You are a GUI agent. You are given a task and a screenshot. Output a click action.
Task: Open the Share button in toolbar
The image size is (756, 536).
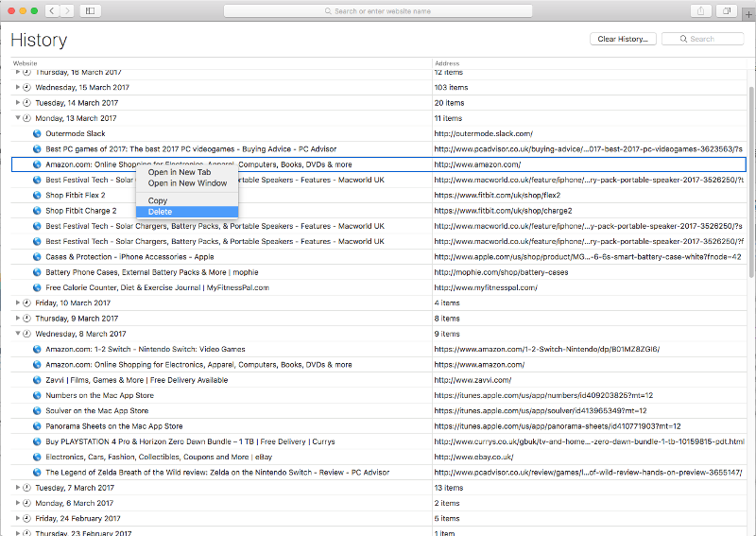700,10
